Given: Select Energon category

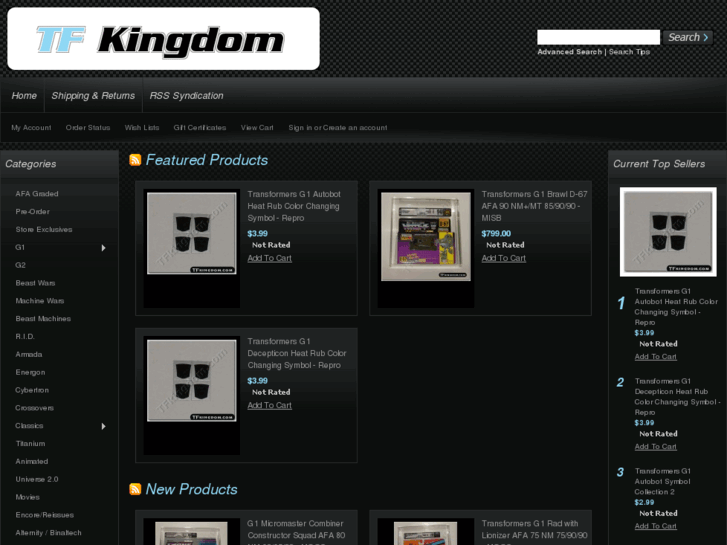Looking at the screenshot, I should tap(30, 372).
